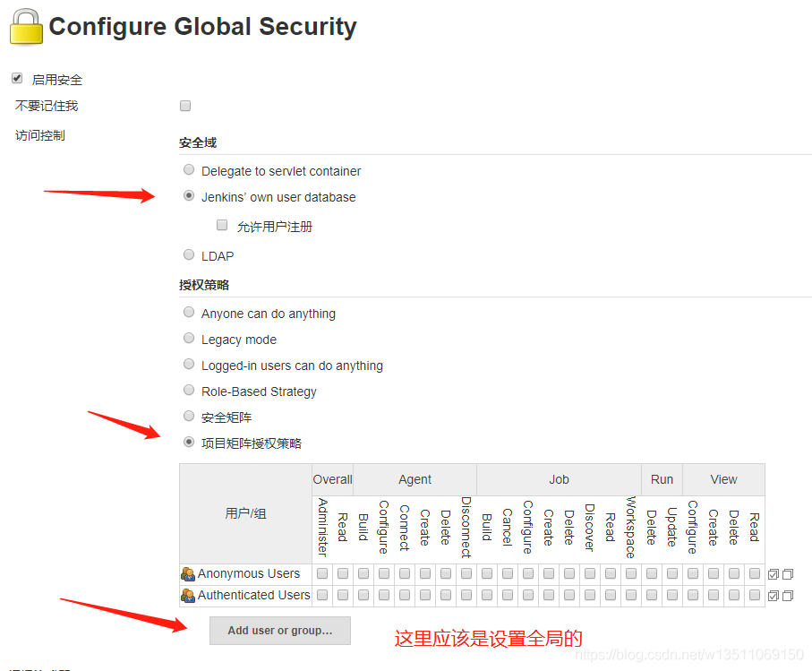Choose Anyone can do anything option
The height and width of the screenshot is (671, 812).
189,312
